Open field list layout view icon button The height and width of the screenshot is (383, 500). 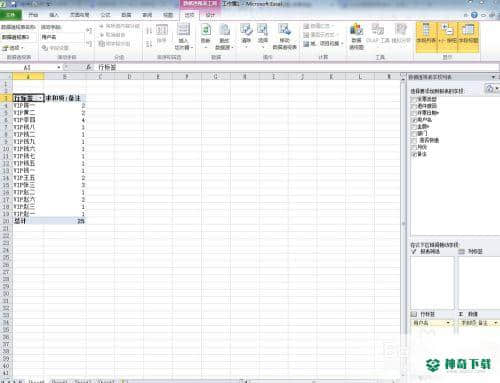coord(490,89)
